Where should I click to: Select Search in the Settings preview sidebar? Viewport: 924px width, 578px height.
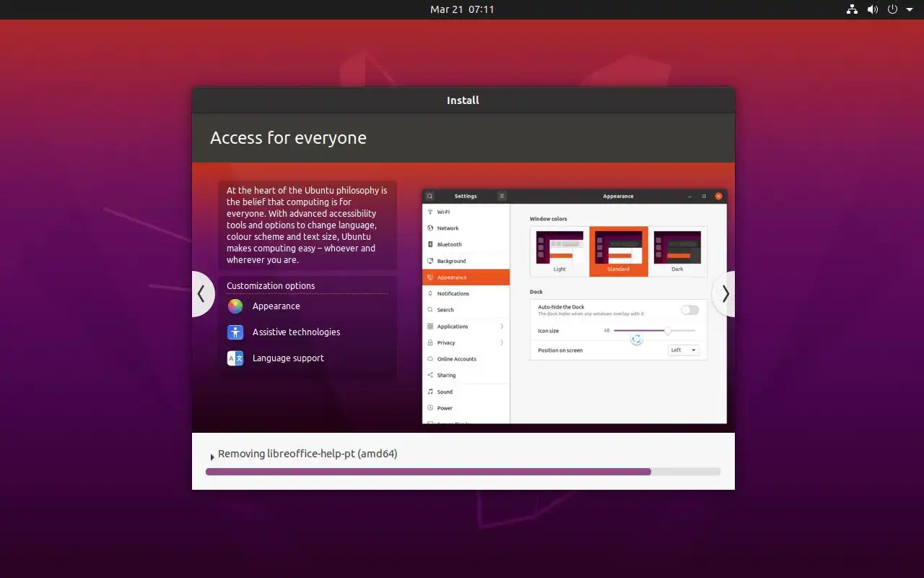(x=466, y=310)
